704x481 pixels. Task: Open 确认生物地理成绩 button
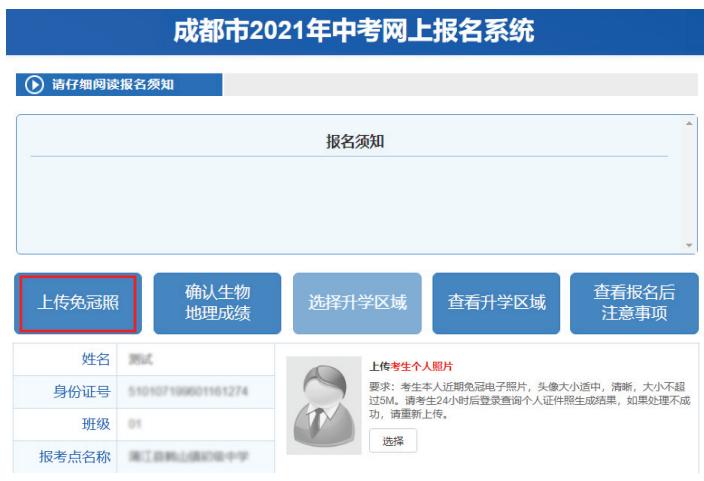[217, 303]
